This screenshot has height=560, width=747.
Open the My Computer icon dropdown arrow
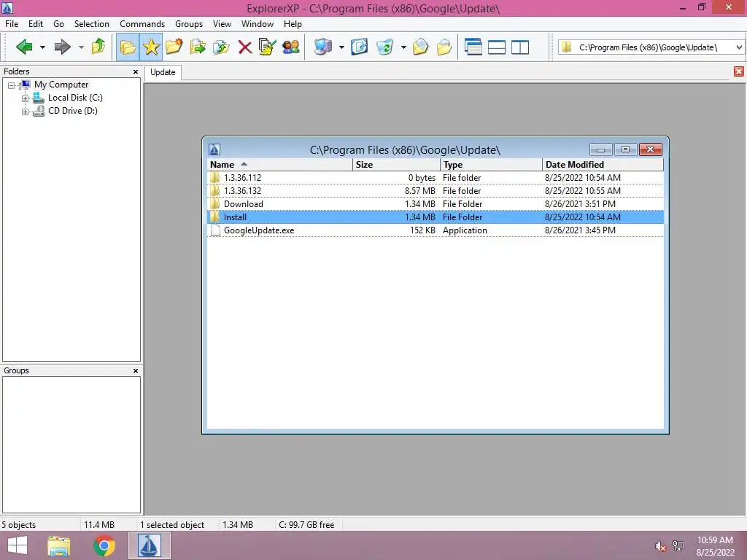[341, 47]
